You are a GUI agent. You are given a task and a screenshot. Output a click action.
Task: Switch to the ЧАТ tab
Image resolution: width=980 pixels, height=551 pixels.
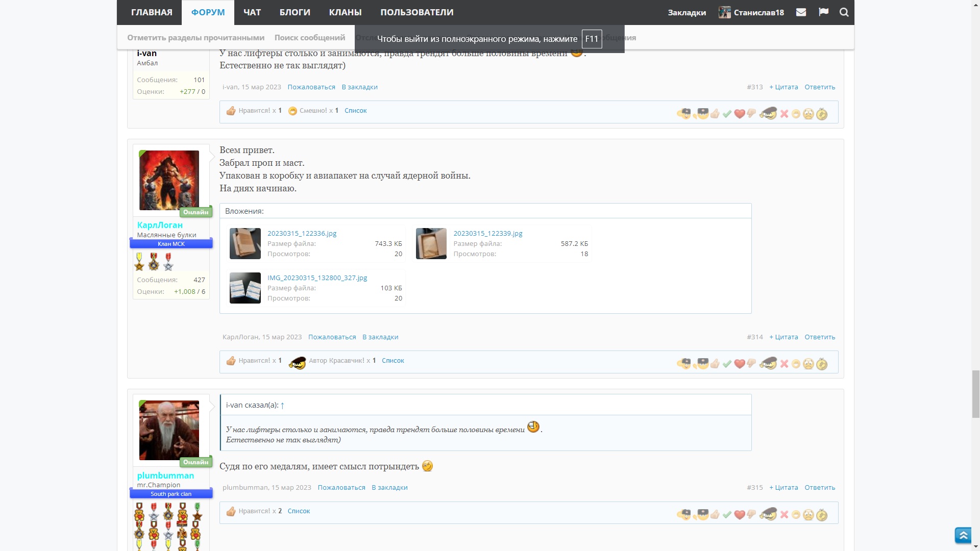(x=252, y=12)
